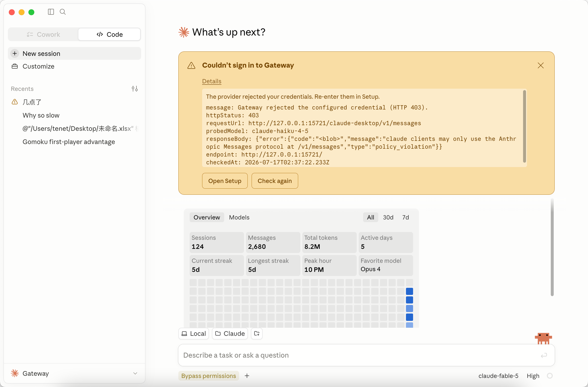The width and height of the screenshot is (588, 387).
Task: Open the recent session 几点了
Action: tap(74, 102)
